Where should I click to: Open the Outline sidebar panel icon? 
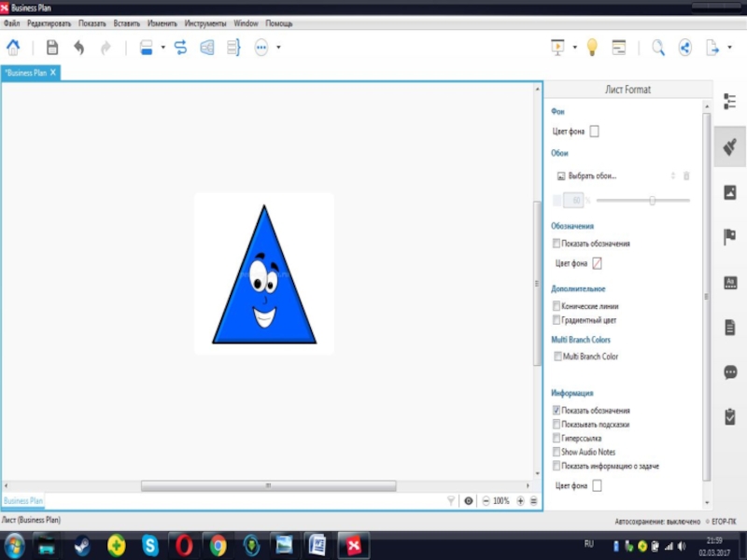730,101
